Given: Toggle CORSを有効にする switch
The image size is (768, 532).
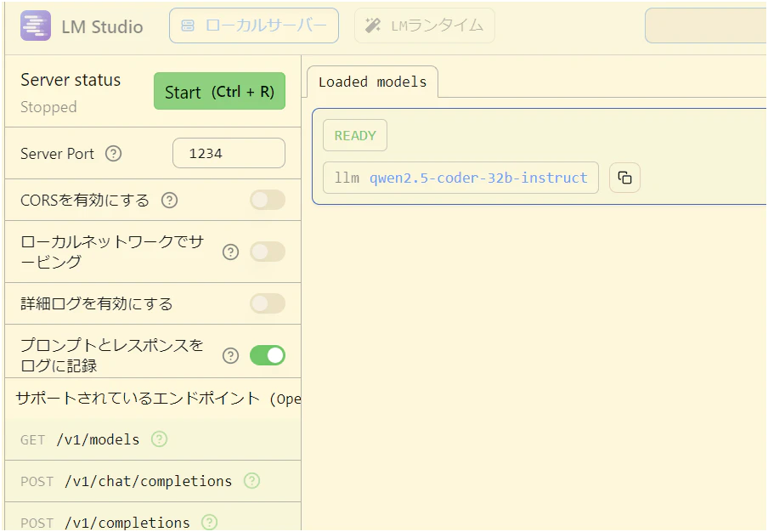Looking at the screenshot, I should click(268, 200).
